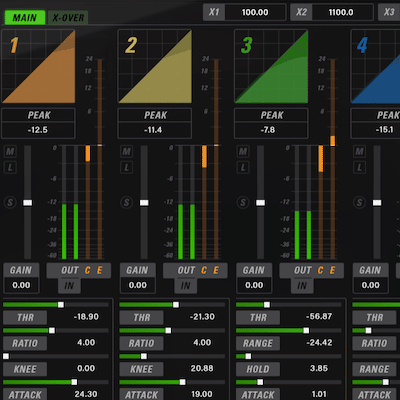This screenshot has height=400, width=400.
Task: Toggle band 3 IN meter button
Action: point(302,286)
